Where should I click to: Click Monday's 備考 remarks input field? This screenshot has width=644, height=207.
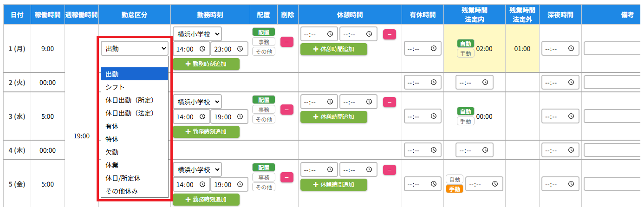click(x=614, y=49)
